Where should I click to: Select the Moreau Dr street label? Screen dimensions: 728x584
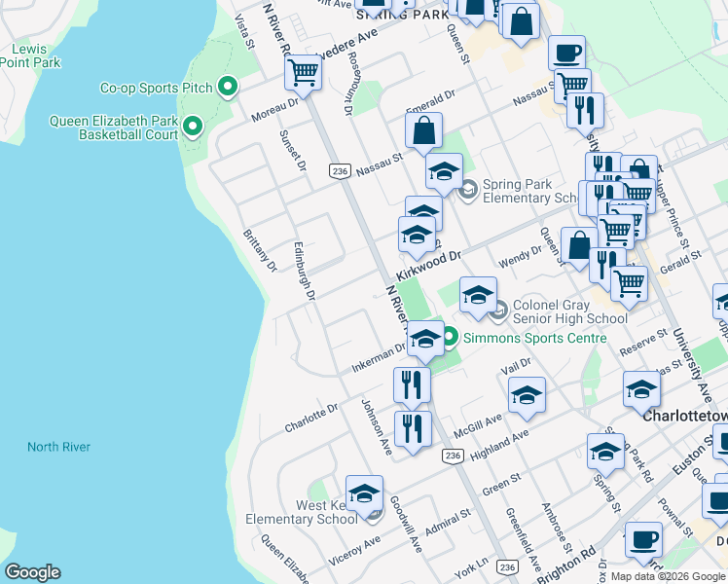pyautogui.click(x=274, y=110)
